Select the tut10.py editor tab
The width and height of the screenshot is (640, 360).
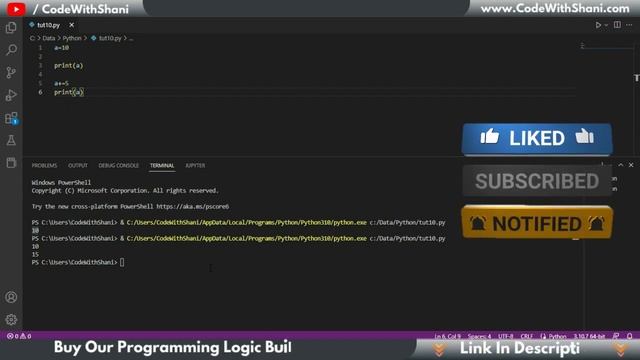click(48, 25)
